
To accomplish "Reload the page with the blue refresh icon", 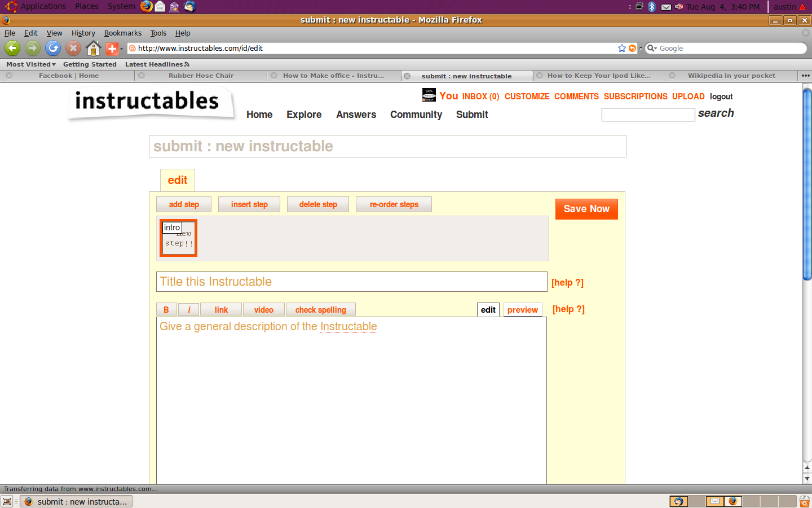I will (53, 49).
